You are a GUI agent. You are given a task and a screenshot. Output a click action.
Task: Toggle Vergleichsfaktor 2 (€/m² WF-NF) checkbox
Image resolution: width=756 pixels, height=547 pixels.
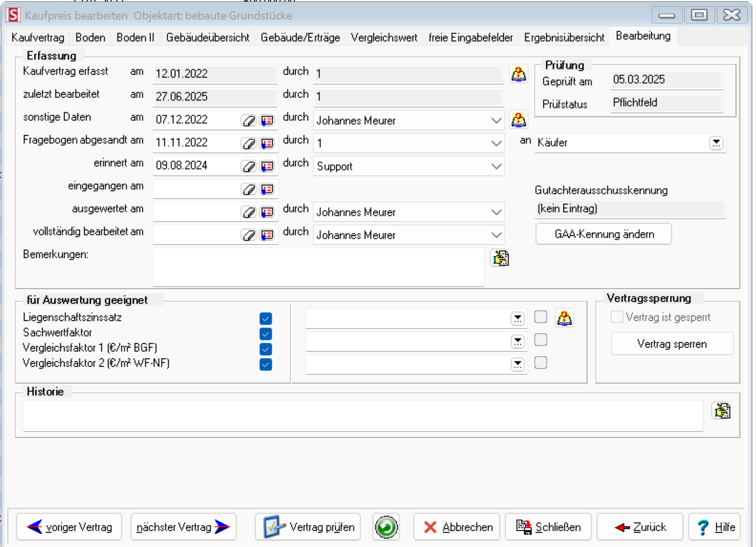pyautogui.click(x=265, y=364)
